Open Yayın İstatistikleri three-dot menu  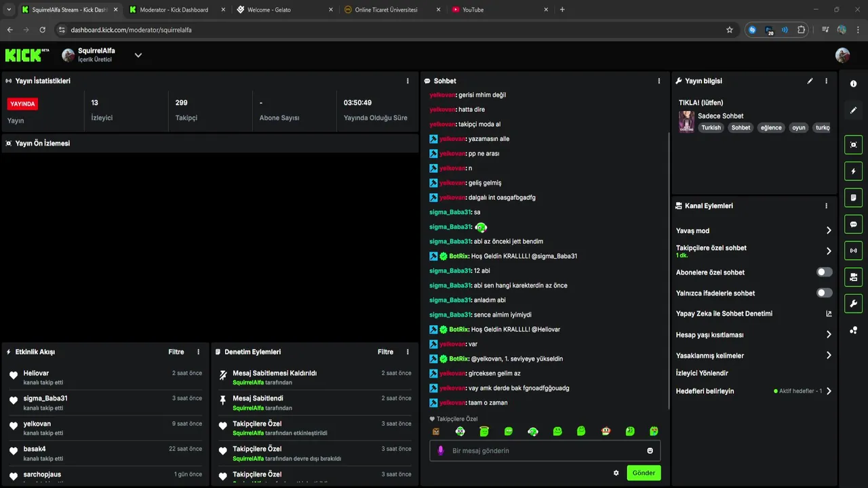point(408,81)
